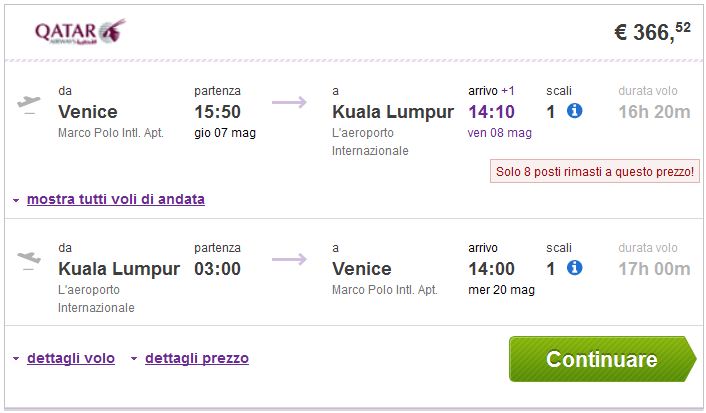Click the return arrival time 14:00
Image resolution: width=706 pixels, height=413 pixels.
(x=492, y=269)
